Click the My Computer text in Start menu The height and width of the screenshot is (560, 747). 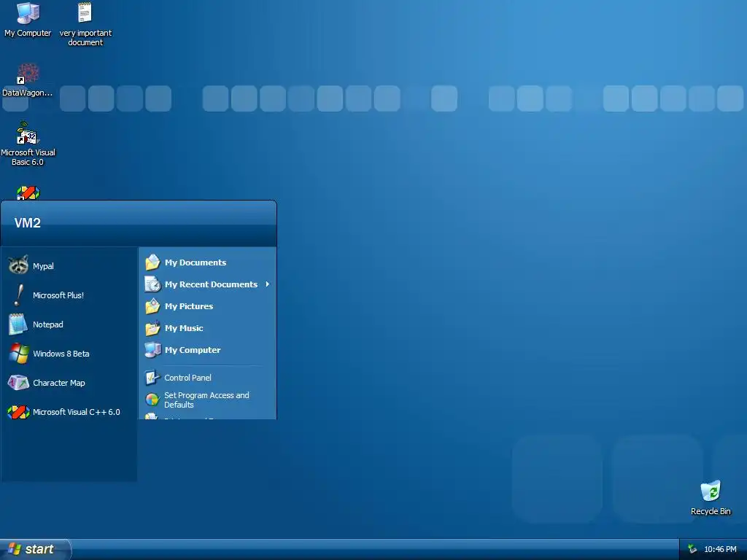click(x=193, y=350)
